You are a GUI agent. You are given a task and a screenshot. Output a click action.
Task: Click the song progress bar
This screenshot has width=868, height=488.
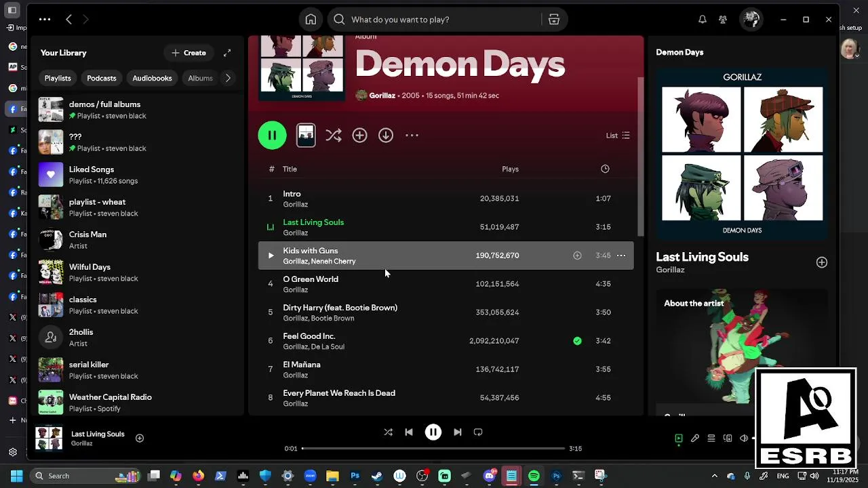pyautogui.click(x=433, y=449)
